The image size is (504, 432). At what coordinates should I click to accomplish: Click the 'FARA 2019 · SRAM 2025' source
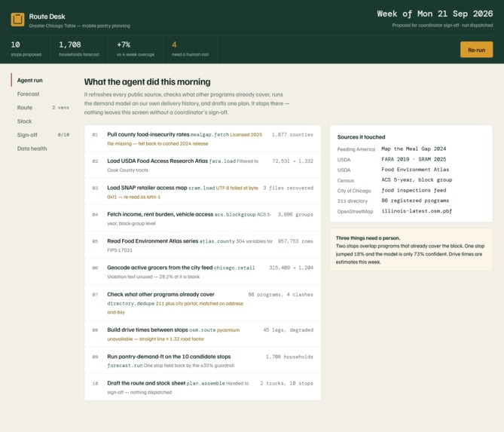tap(414, 159)
